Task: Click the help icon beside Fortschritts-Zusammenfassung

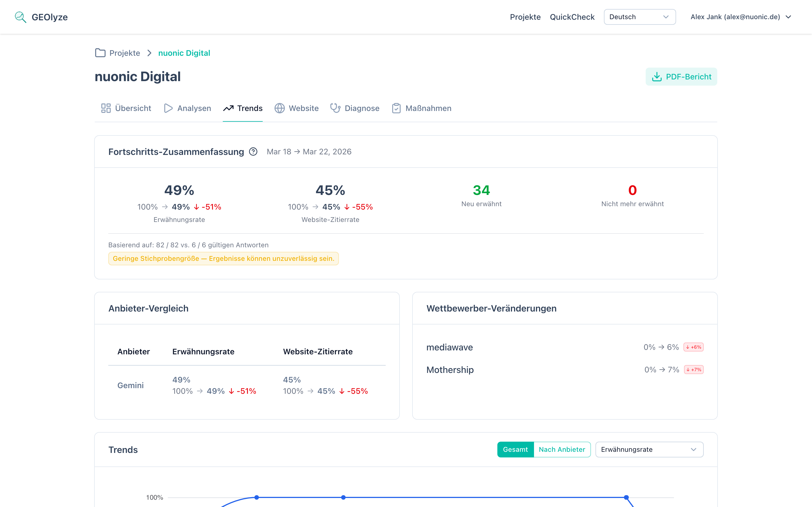Action: 253,152
